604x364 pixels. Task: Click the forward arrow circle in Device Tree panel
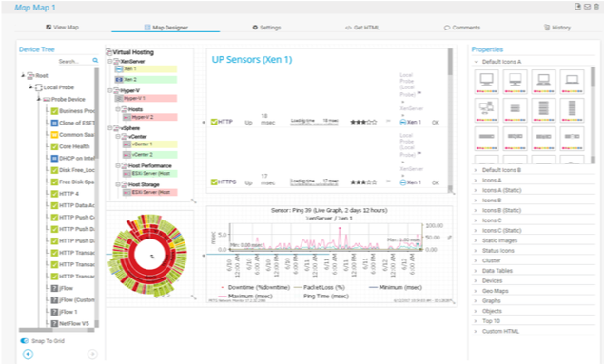click(x=92, y=354)
